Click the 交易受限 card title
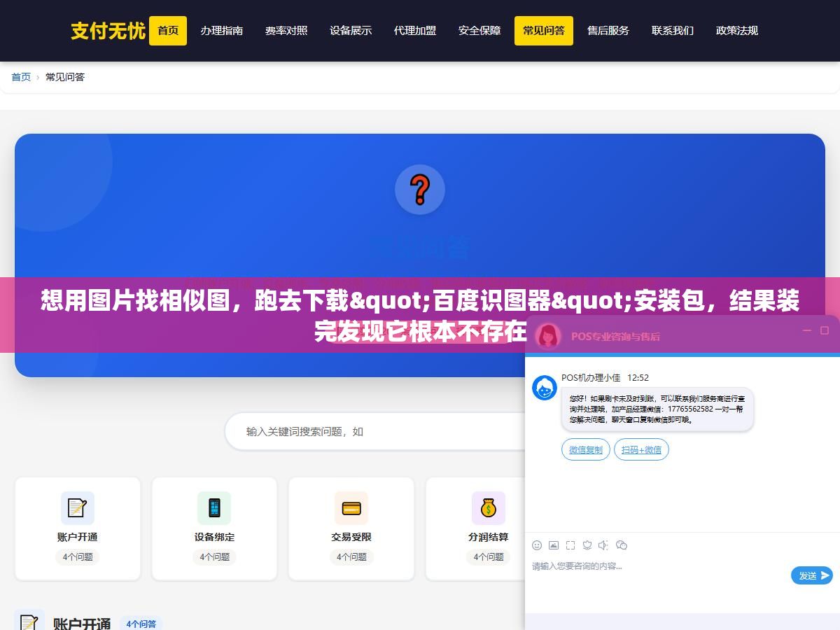 [x=351, y=537]
